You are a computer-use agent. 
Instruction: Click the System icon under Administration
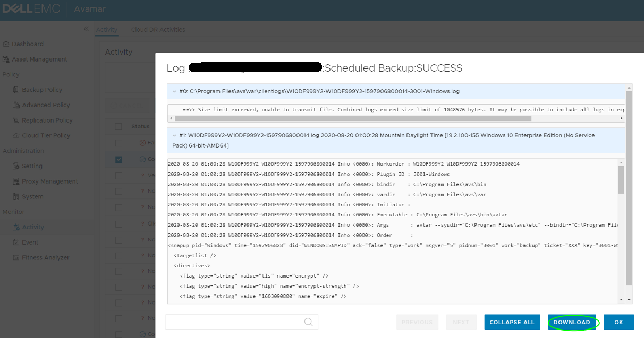[16, 196]
